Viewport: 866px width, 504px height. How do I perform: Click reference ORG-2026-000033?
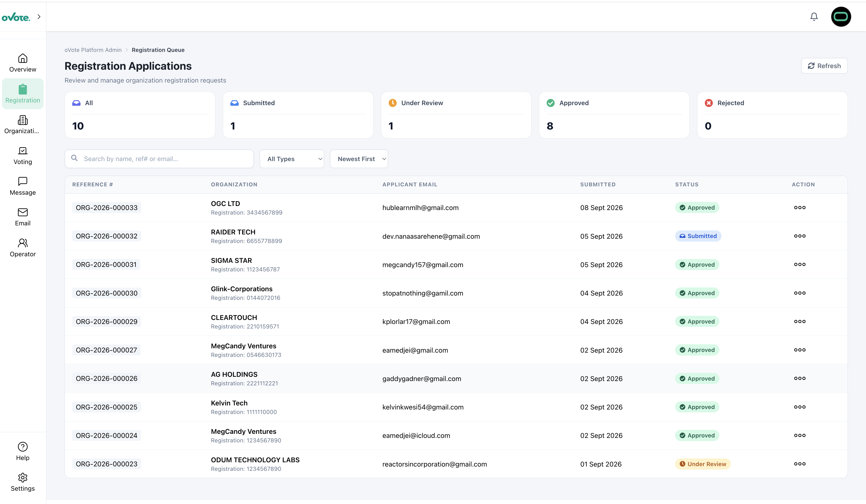[107, 208]
